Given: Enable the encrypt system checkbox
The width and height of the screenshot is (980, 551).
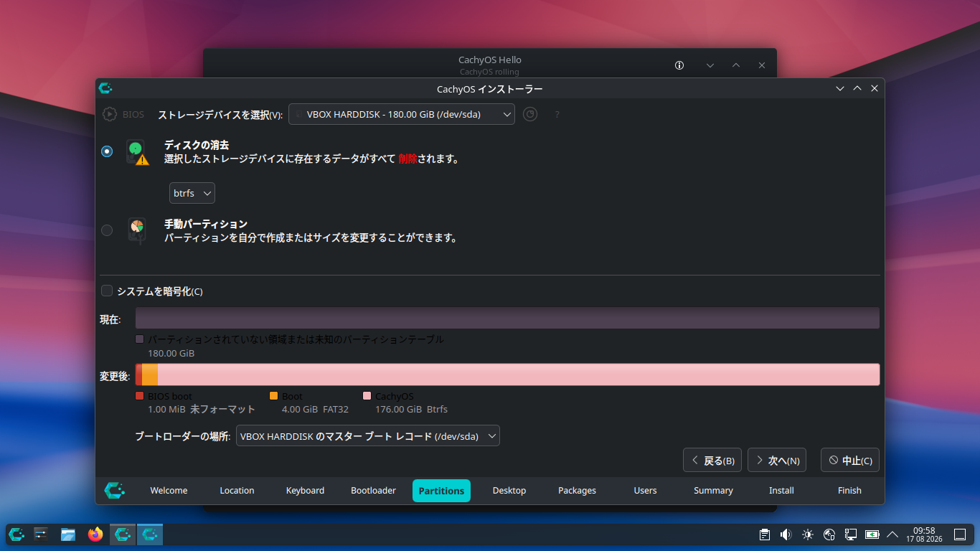Looking at the screenshot, I should 107,291.
